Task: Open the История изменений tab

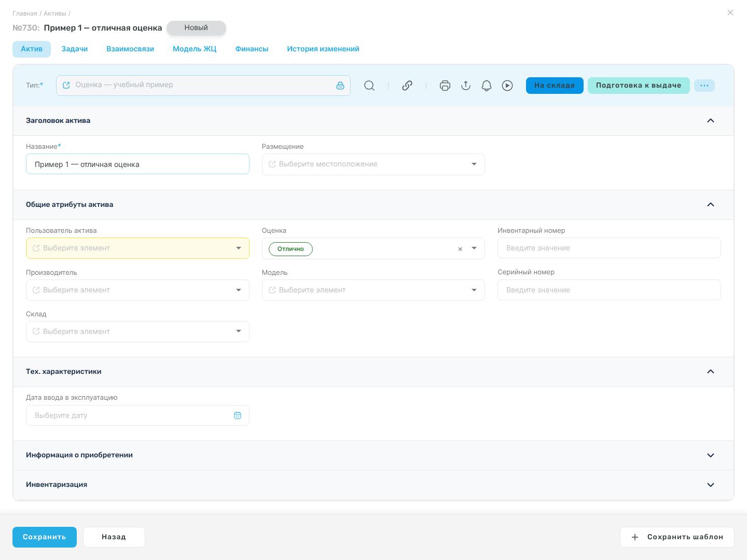Action: 323,49
